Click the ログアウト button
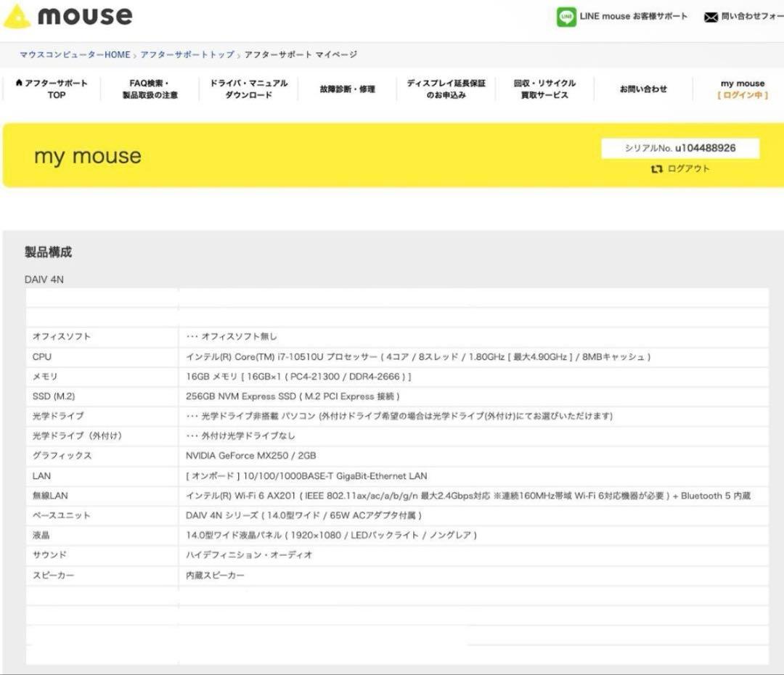The height and width of the screenshot is (675, 784). (x=686, y=168)
